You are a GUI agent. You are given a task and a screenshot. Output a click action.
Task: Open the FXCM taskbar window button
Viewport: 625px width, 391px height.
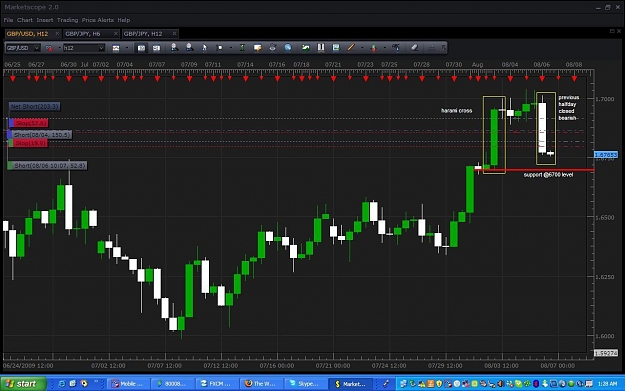(216, 384)
